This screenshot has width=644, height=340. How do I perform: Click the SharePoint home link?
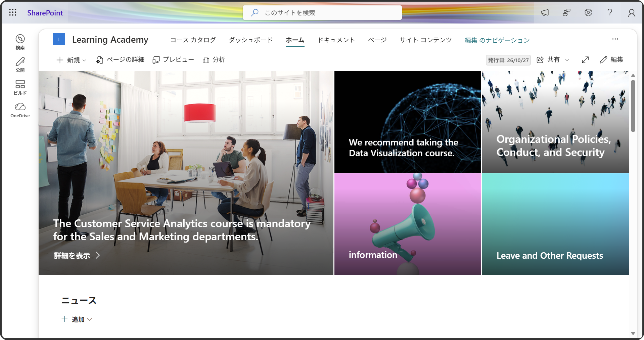tap(45, 13)
